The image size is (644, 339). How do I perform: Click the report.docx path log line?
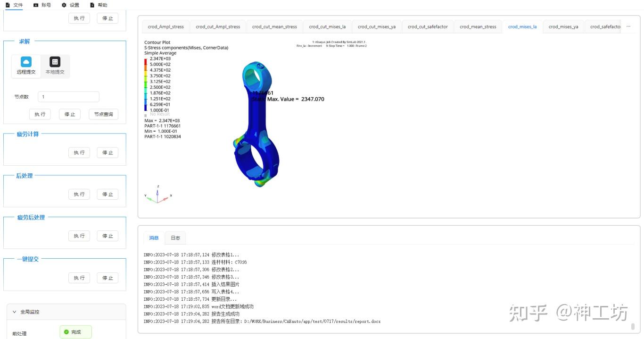tap(262, 322)
